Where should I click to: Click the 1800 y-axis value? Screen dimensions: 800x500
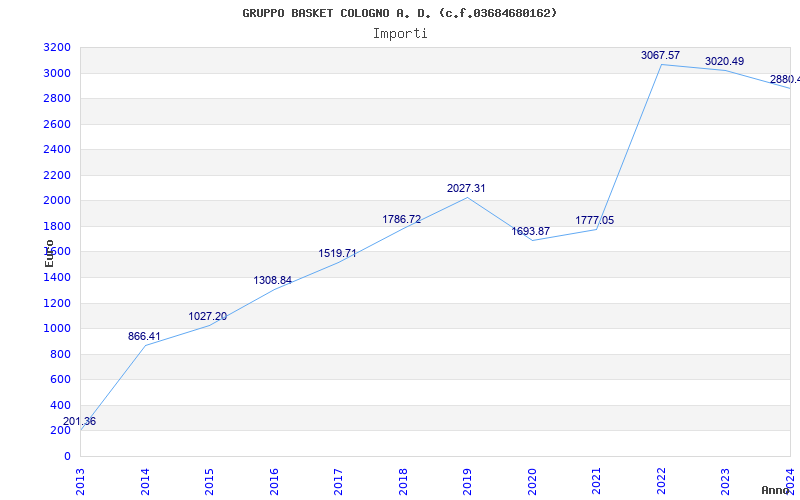tap(57, 226)
